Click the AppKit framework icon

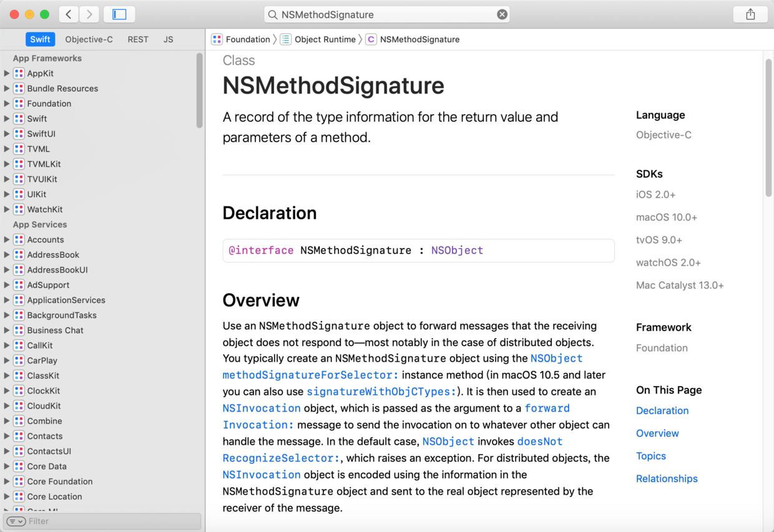tap(19, 74)
